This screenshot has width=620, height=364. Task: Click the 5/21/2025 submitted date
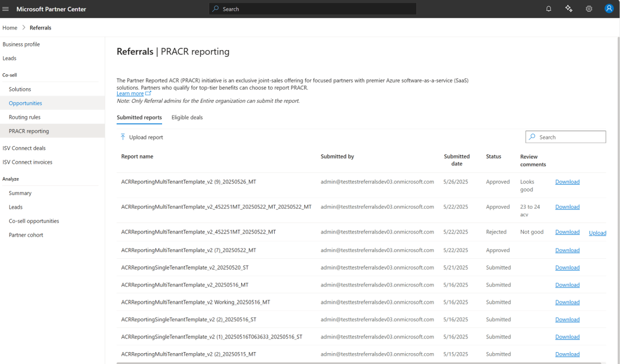tap(456, 267)
